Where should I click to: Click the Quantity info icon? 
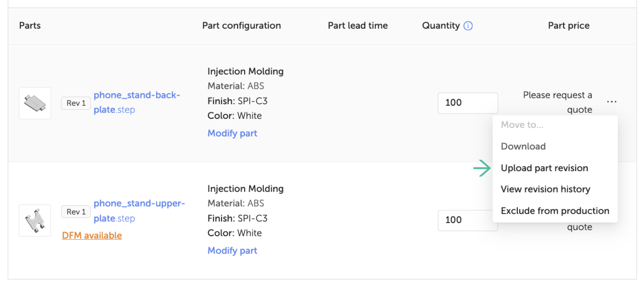pyautogui.click(x=468, y=26)
